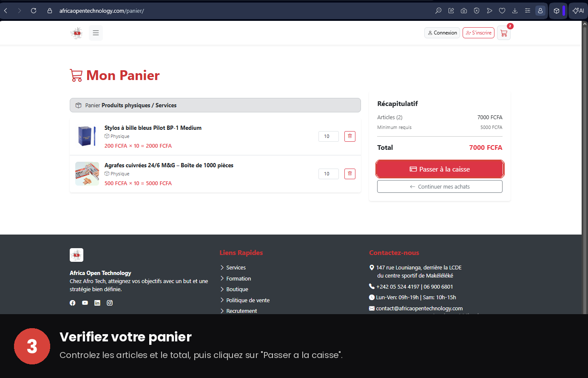Image resolution: width=588 pixels, height=378 pixels.
Task: Open Stylos à bille bleus product thumbnail
Action: coord(87,136)
